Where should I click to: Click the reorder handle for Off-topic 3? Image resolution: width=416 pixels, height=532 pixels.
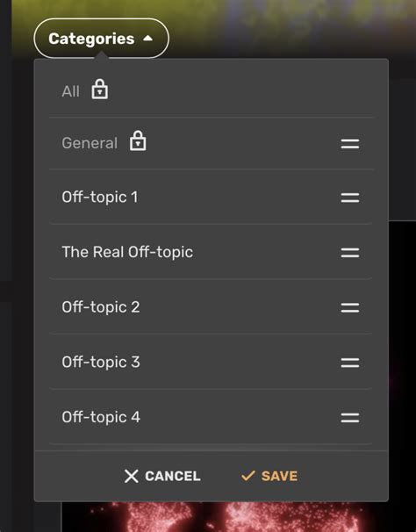click(350, 363)
